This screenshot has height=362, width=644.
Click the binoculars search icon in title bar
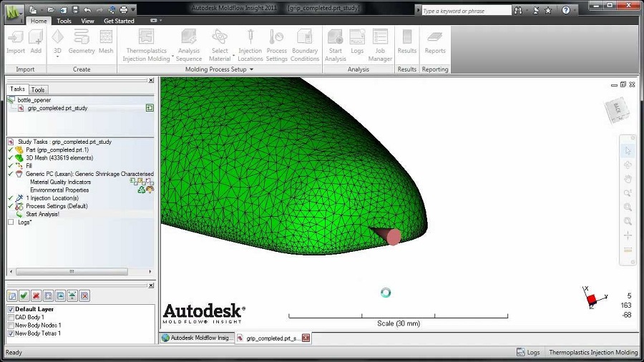(518, 10)
